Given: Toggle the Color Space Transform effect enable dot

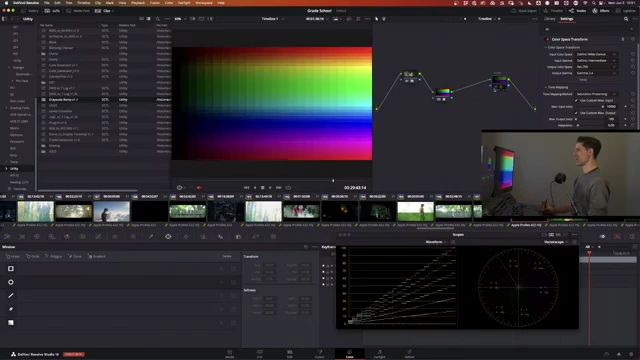Looking at the screenshot, I should 547,39.
